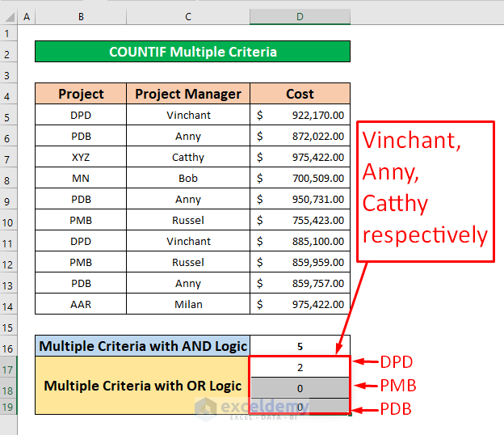Viewport: 504px width, 435px height.
Task: Select cost cell 859,757.00
Action: (300, 283)
